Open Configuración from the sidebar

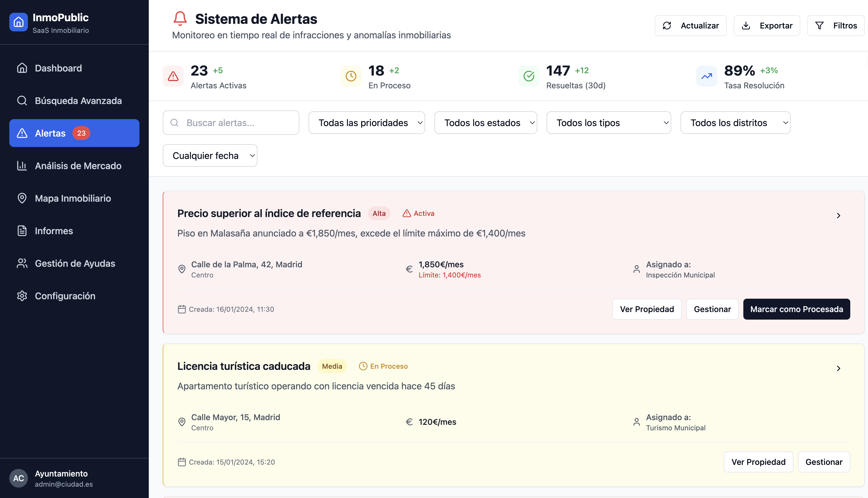[65, 296]
